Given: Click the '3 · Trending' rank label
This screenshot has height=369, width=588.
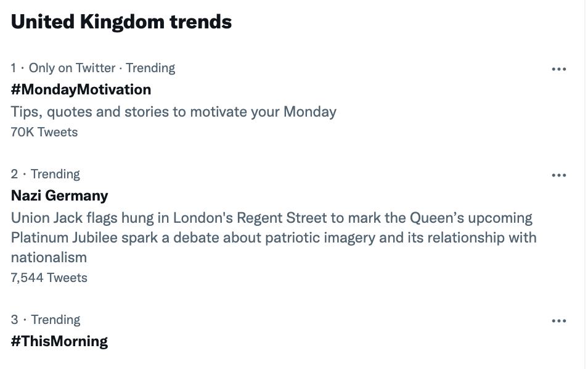Looking at the screenshot, I should (x=46, y=320).
